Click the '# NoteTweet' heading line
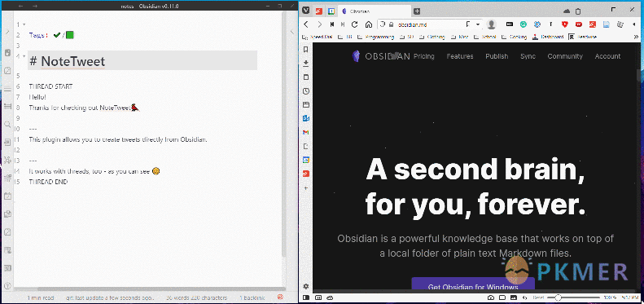 pyautogui.click(x=142, y=61)
